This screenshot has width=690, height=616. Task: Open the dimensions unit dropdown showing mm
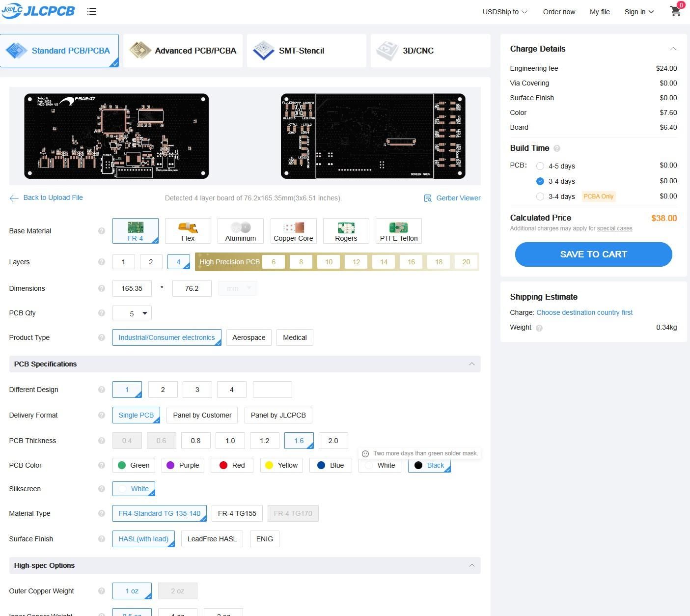(237, 288)
